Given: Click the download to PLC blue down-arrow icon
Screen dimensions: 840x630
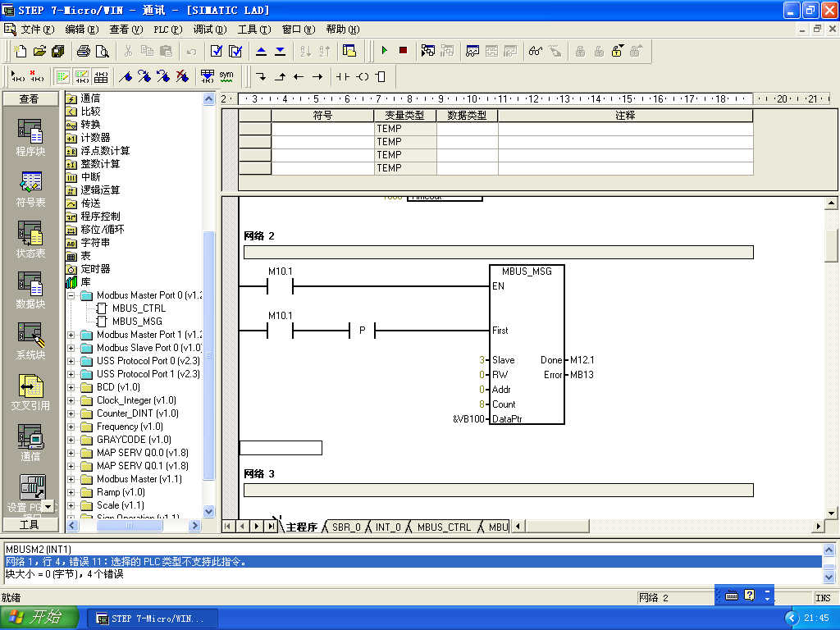Looking at the screenshot, I should (x=281, y=51).
